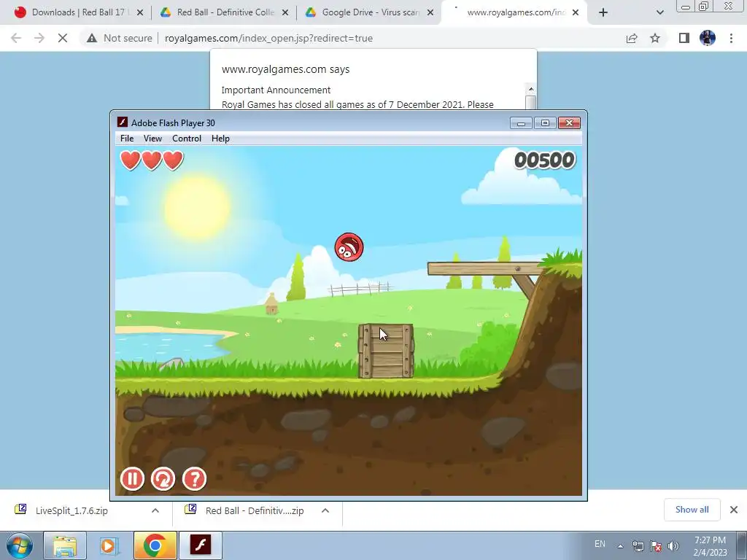Open the View menu in Flash Player
Image resolution: width=747 pixels, height=560 pixels.
click(152, 138)
